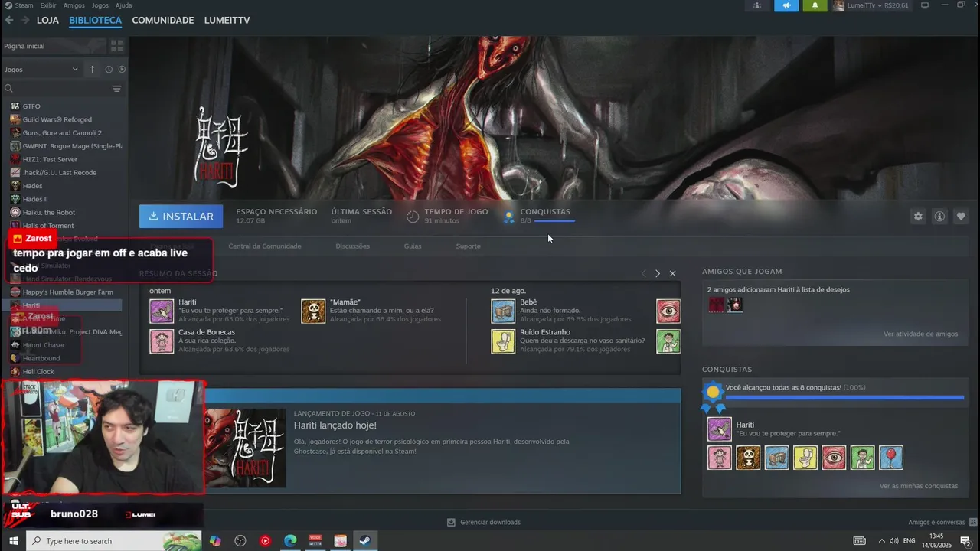
Task: Open the Steam app in the Windows taskbar
Action: tap(365, 541)
